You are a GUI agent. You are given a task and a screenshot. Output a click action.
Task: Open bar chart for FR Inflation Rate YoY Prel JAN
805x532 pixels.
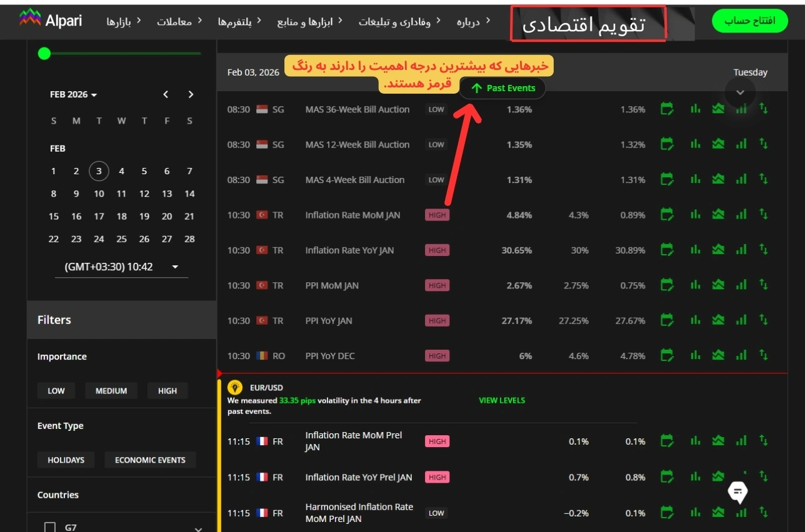click(695, 477)
